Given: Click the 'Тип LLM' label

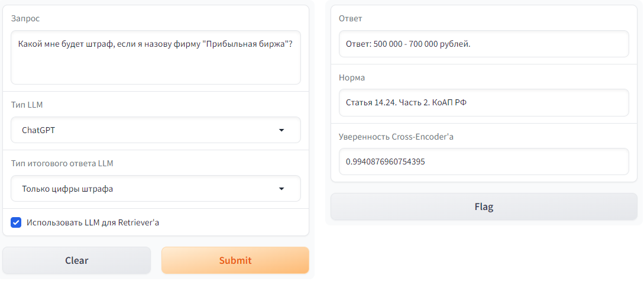Looking at the screenshot, I should 27,105.
